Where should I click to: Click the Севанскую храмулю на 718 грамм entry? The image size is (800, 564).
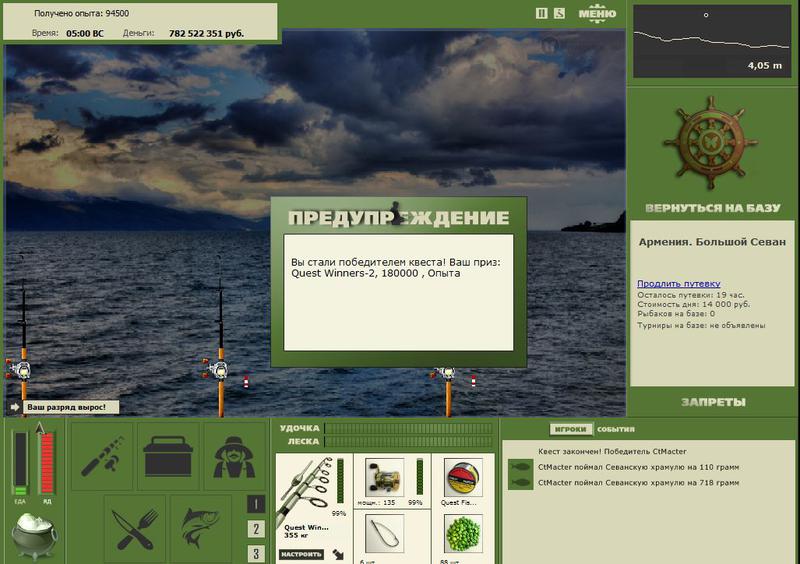pos(638,482)
